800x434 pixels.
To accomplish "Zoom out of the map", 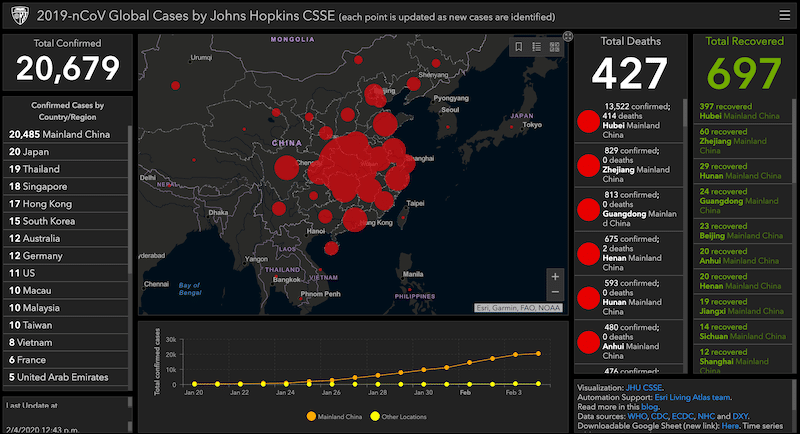I will [x=555, y=293].
